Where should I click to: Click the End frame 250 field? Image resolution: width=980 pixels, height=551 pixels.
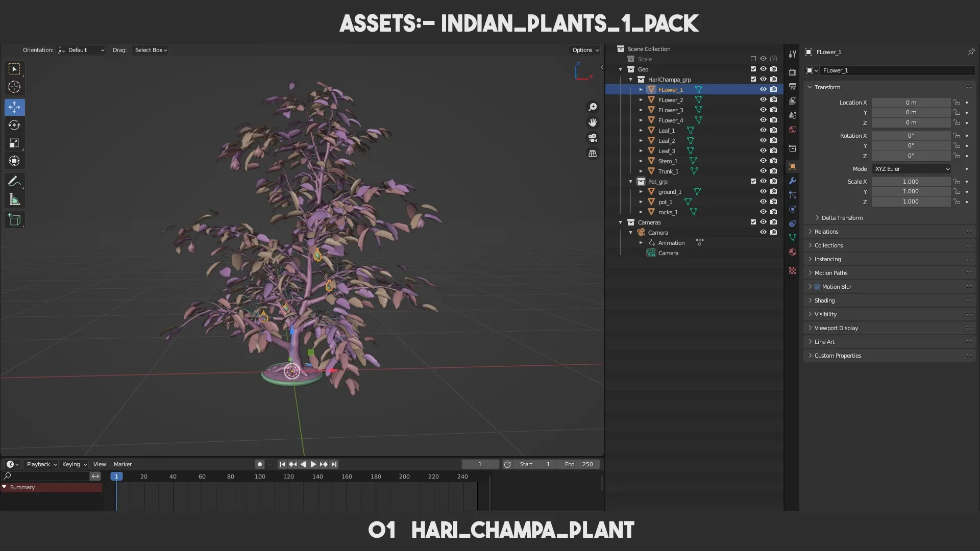[x=579, y=464]
